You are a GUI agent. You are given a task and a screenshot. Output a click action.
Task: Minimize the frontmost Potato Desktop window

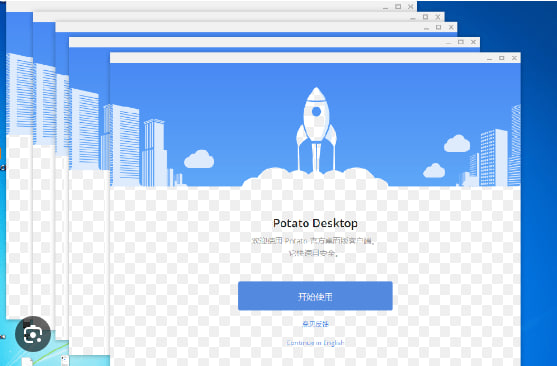tap(490, 59)
